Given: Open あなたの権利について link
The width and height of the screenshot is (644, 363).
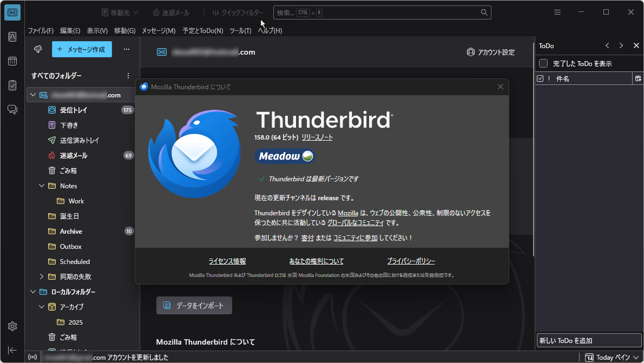Looking at the screenshot, I should coord(316,261).
